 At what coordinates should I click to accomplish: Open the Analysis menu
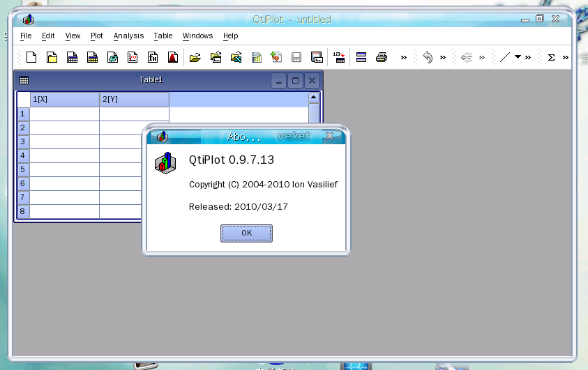tap(128, 36)
